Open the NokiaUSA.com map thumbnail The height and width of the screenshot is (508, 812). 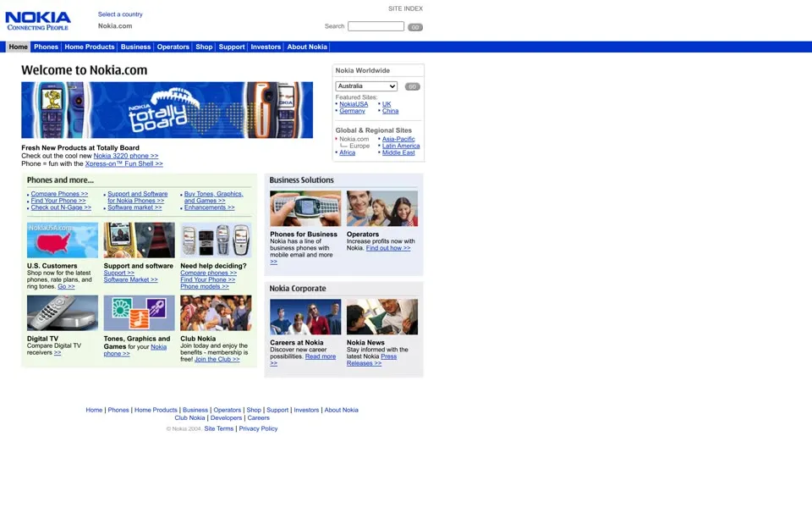[x=62, y=240]
